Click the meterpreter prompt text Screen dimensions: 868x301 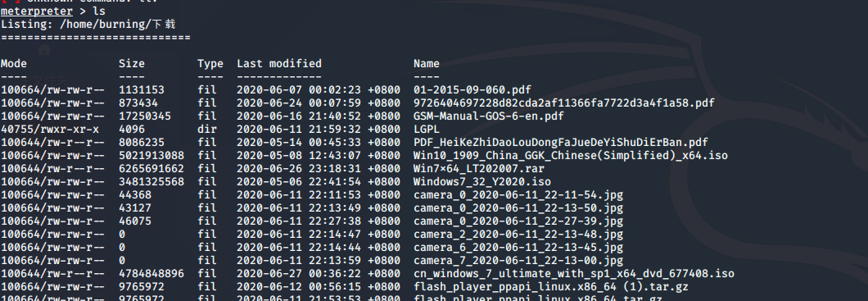coord(37,11)
